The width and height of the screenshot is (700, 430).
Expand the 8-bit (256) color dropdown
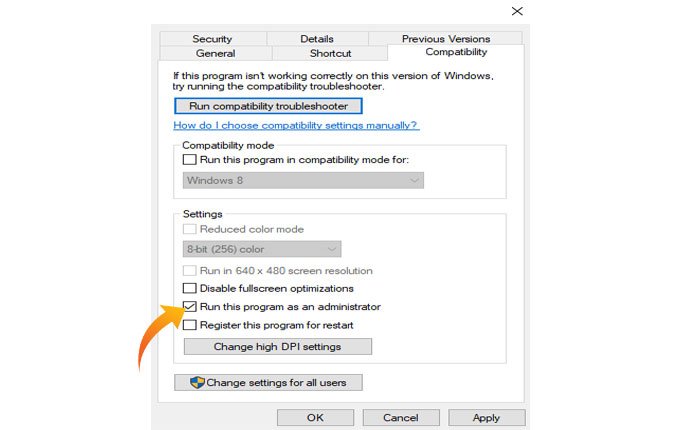pyautogui.click(x=262, y=249)
